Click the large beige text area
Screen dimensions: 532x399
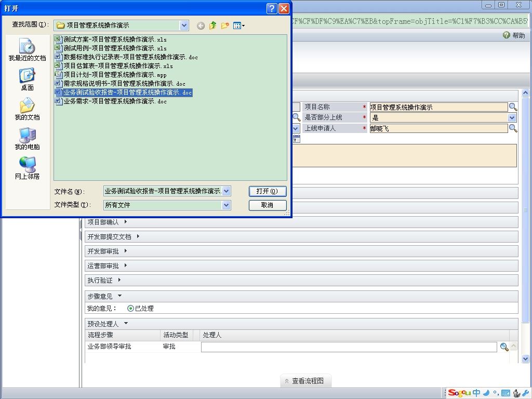(404, 155)
